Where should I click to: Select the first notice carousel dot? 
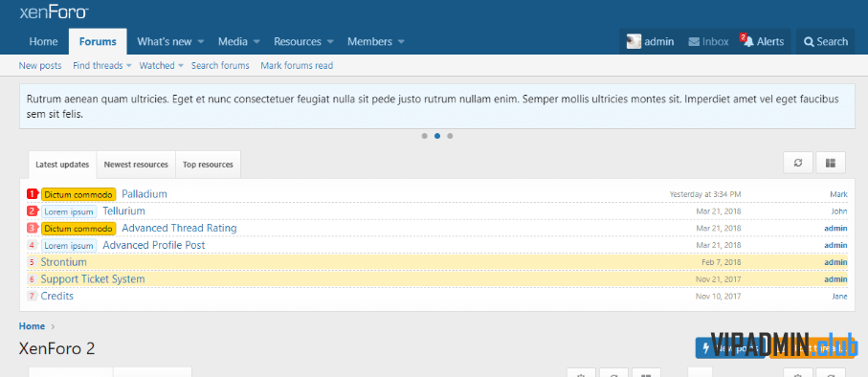(425, 136)
